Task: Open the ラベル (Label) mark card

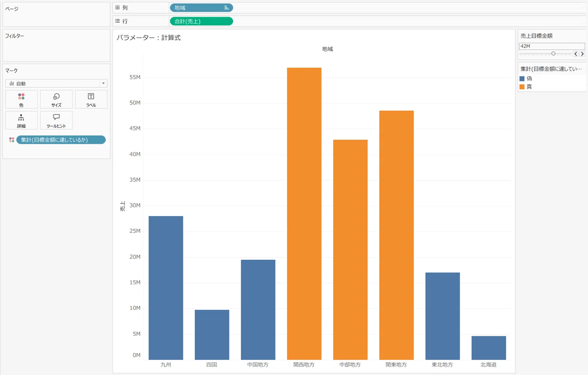Action: click(x=91, y=99)
